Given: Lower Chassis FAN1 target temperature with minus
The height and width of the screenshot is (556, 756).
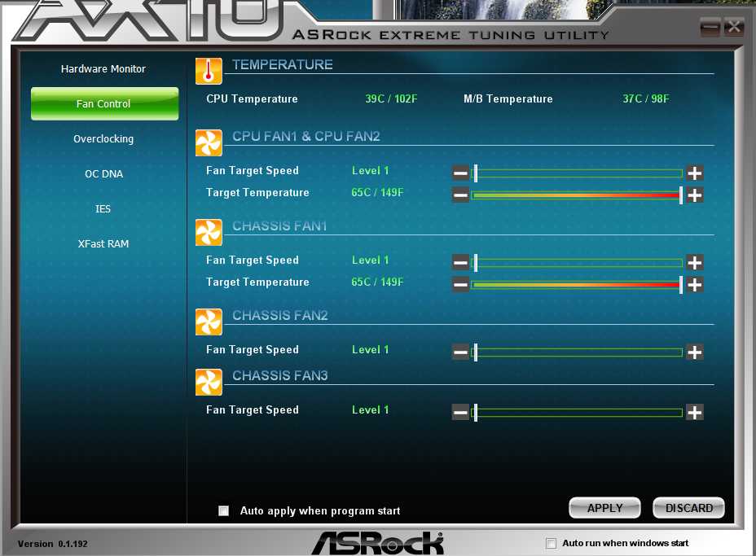Looking at the screenshot, I should coord(460,285).
